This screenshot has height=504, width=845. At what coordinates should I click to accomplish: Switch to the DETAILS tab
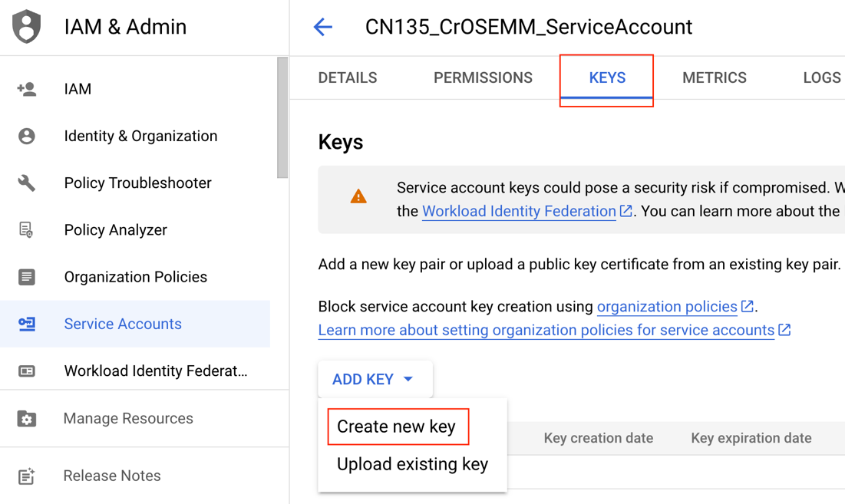click(348, 78)
